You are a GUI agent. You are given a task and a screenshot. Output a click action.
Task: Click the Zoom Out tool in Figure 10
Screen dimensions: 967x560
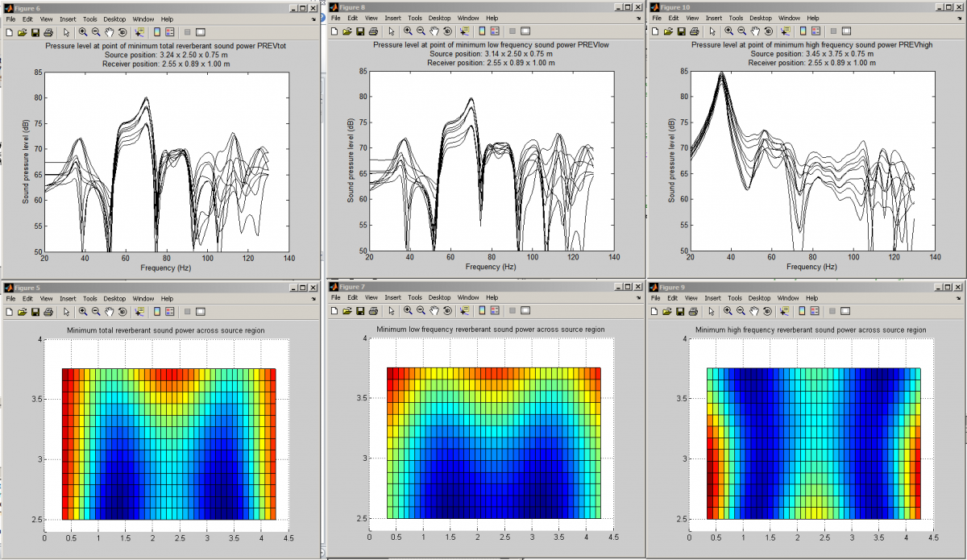[741, 31]
